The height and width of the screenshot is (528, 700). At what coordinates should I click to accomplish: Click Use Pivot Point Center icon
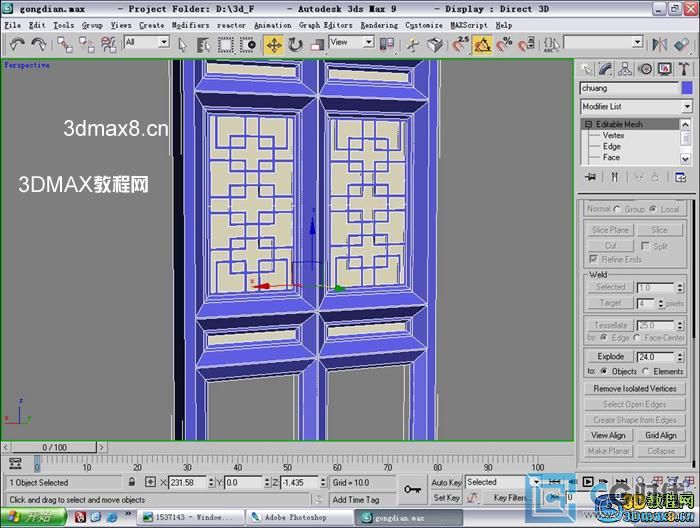[x=387, y=45]
